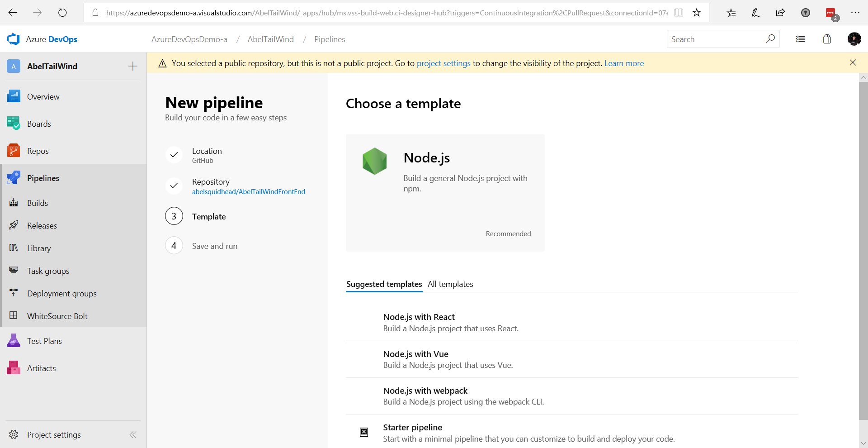Follow the project settings link in warning
This screenshot has width=868, height=448.
pos(443,63)
